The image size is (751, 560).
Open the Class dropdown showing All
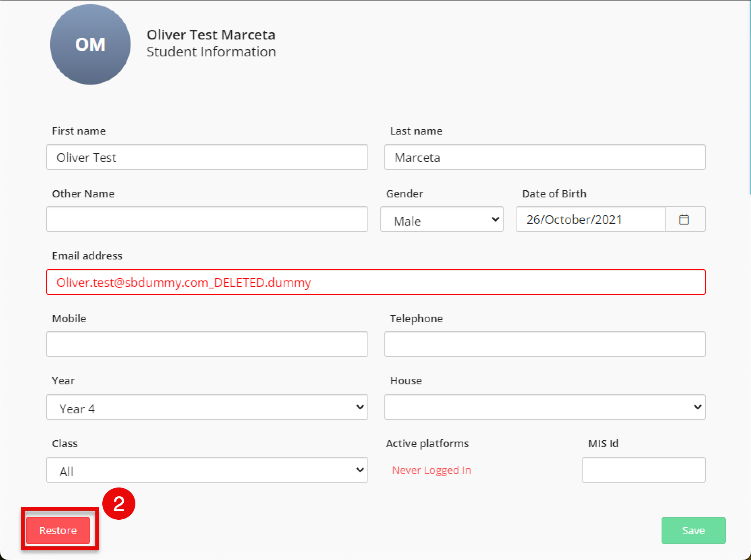pos(207,470)
